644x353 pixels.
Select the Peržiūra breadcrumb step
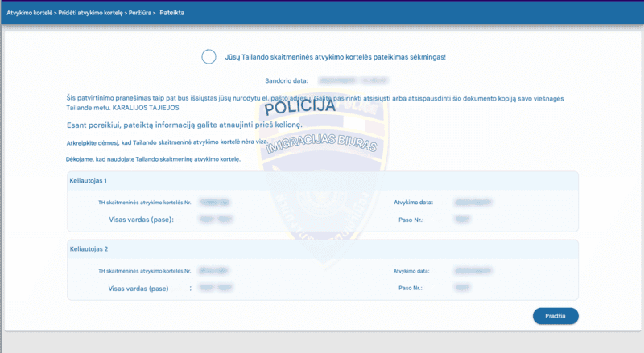pyautogui.click(x=139, y=13)
